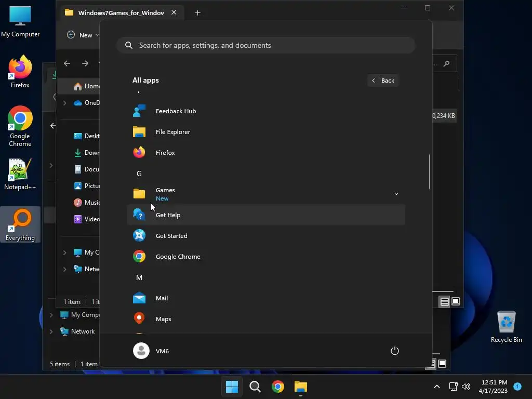This screenshot has height=399, width=532.
Task: Select the Google Chrome desktop shortcut
Action: 20,126
